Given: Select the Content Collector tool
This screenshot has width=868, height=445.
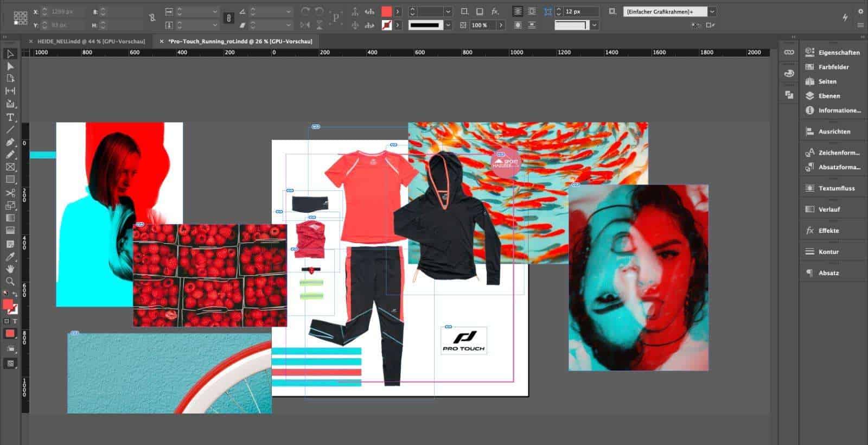Looking at the screenshot, I should pyautogui.click(x=10, y=104).
